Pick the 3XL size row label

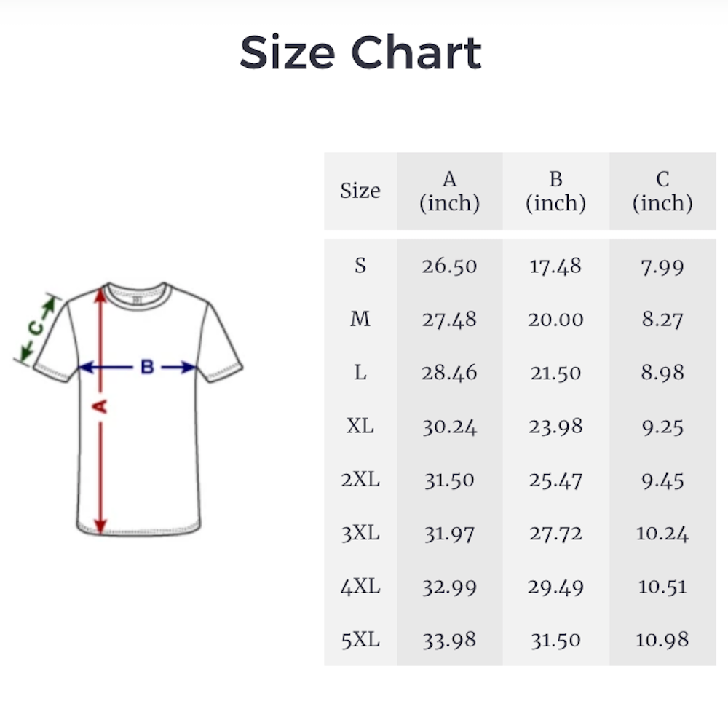click(360, 533)
